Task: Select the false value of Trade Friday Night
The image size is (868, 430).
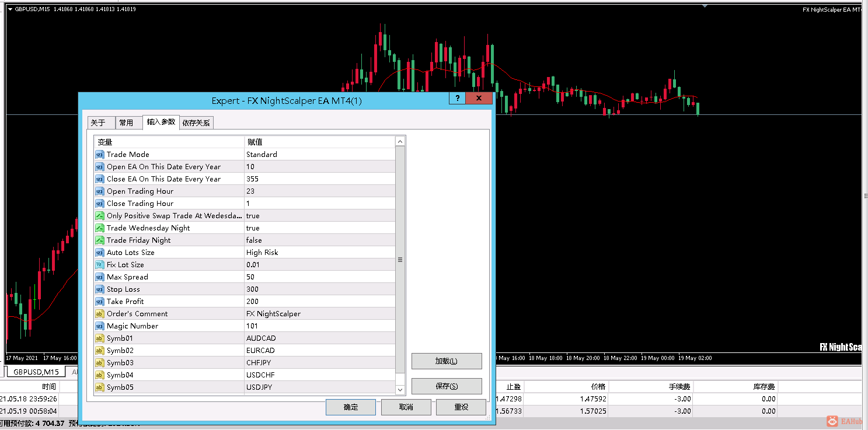Action: [x=320, y=240]
